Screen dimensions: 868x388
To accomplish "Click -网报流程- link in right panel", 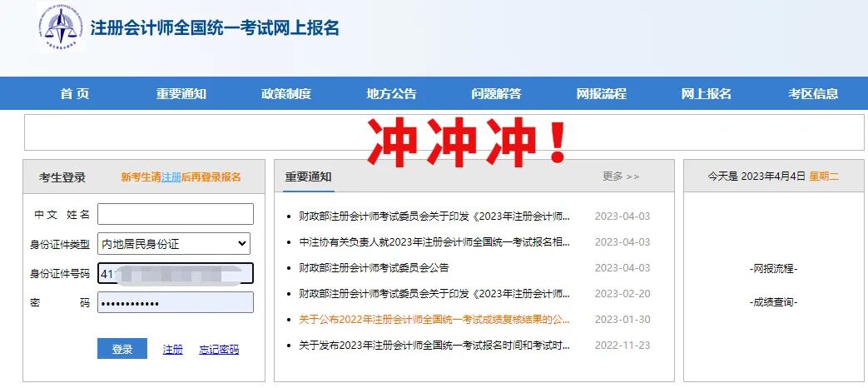I will point(773,270).
